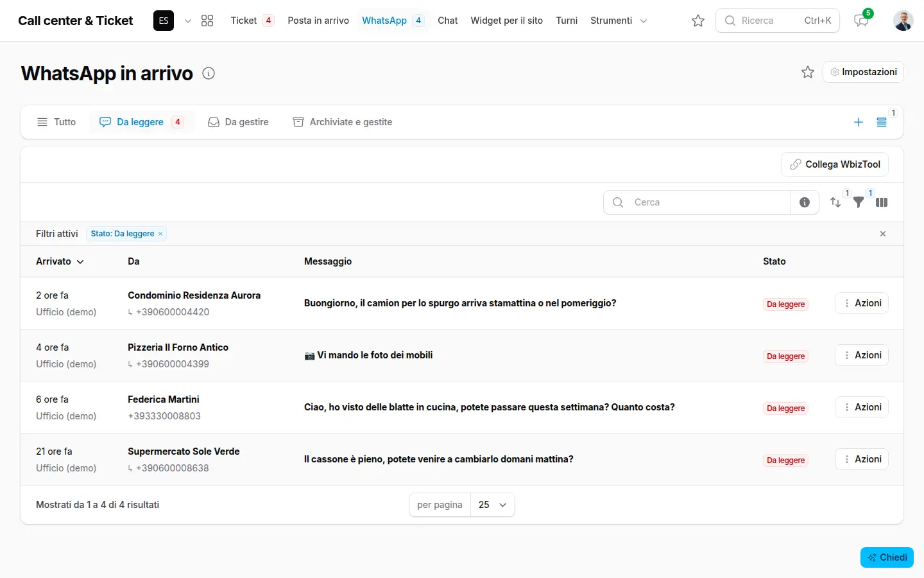The image size is (924, 578).
Task: Open the per pagina 25 dropdown
Action: tap(493, 505)
